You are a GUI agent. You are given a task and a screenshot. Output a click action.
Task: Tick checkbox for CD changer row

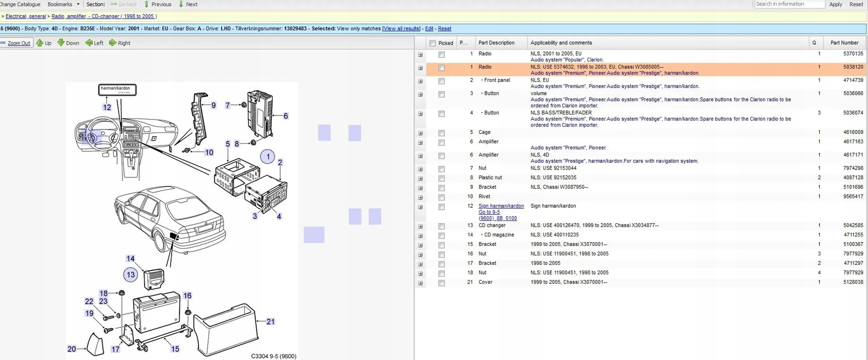(441, 226)
